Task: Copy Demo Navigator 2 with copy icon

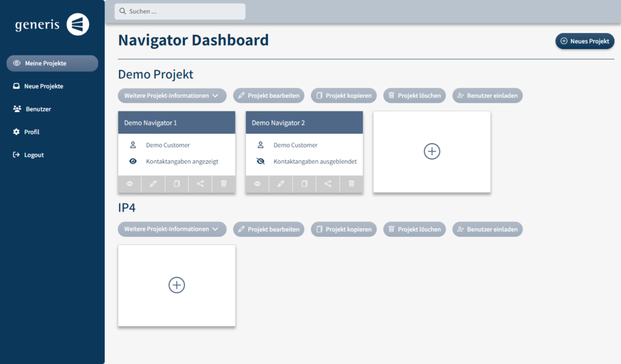Action: tap(304, 184)
